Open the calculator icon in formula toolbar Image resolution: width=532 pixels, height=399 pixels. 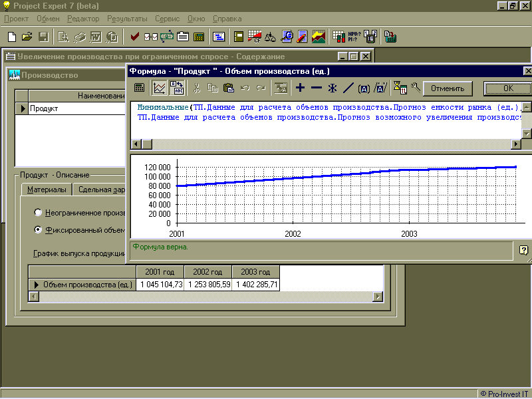click(140, 88)
